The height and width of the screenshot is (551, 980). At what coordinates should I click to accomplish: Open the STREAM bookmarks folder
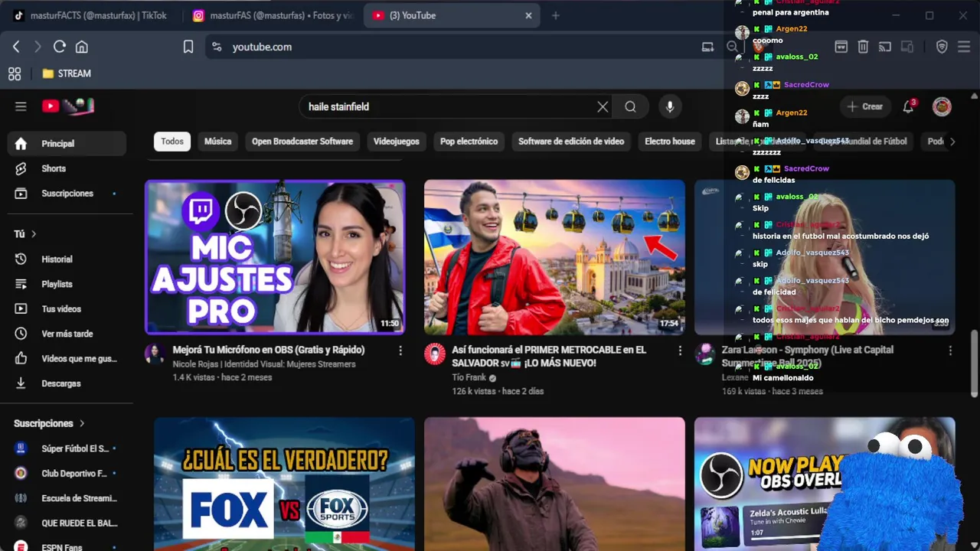(67, 73)
